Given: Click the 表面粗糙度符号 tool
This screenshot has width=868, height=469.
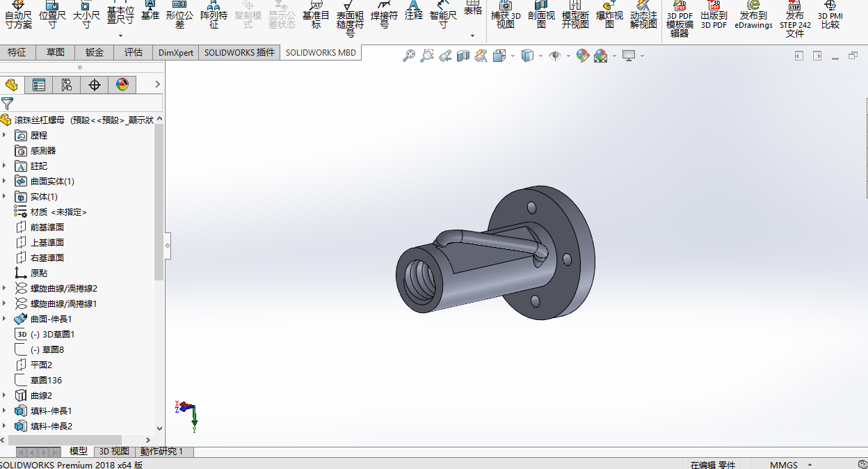Looking at the screenshot, I should (x=350, y=18).
